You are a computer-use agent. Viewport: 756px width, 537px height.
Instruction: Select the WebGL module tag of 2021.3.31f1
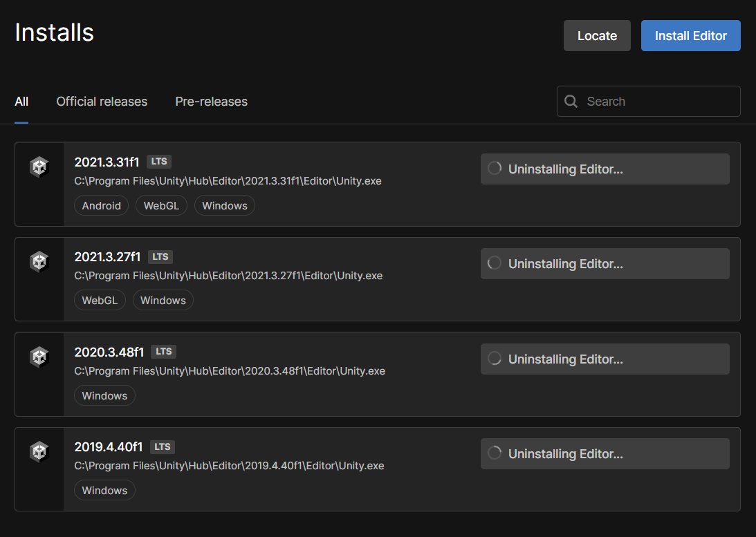[x=161, y=206]
